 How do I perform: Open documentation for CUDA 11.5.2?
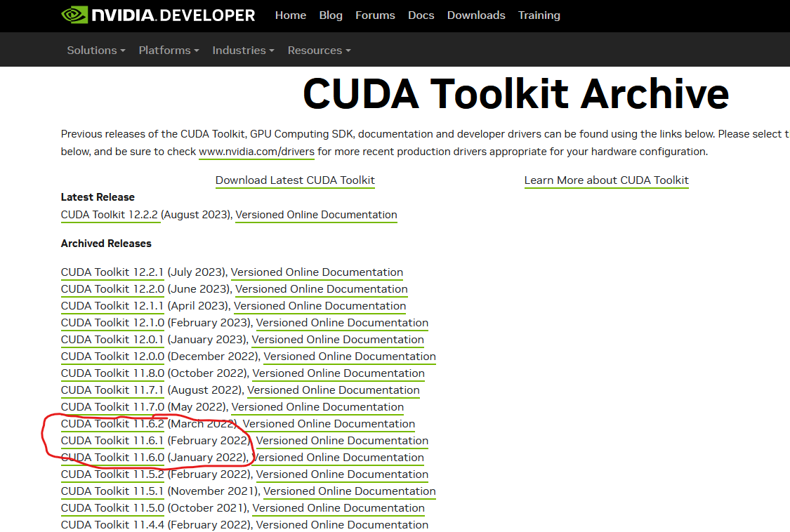pos(342,474)
